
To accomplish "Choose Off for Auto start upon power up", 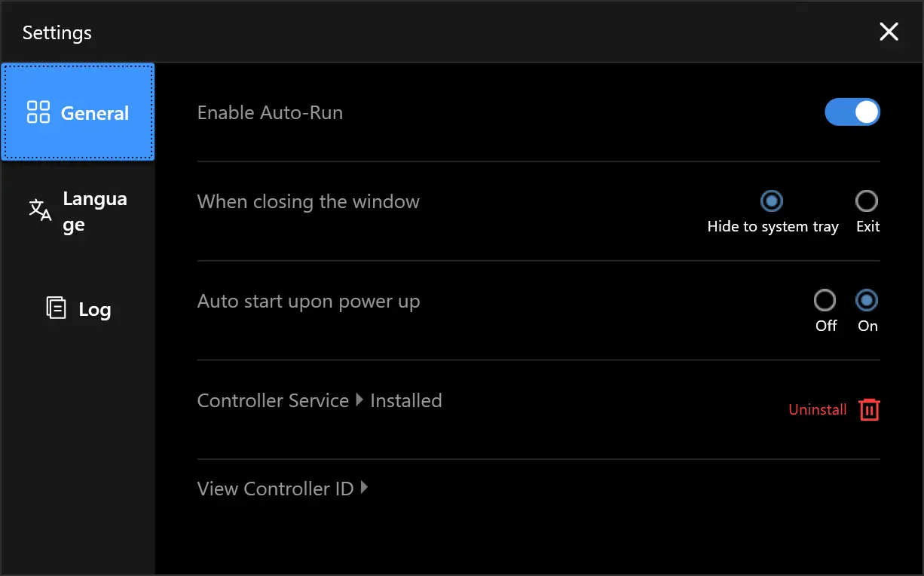I will click(x=825, y=301).
